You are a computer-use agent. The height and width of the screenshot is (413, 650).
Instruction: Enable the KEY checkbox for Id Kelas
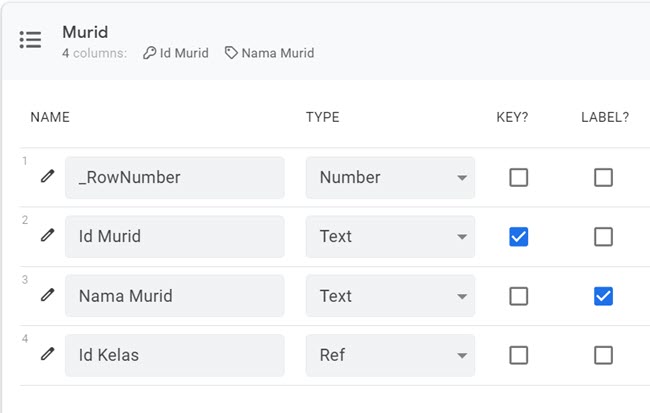[x=519, y=355]
